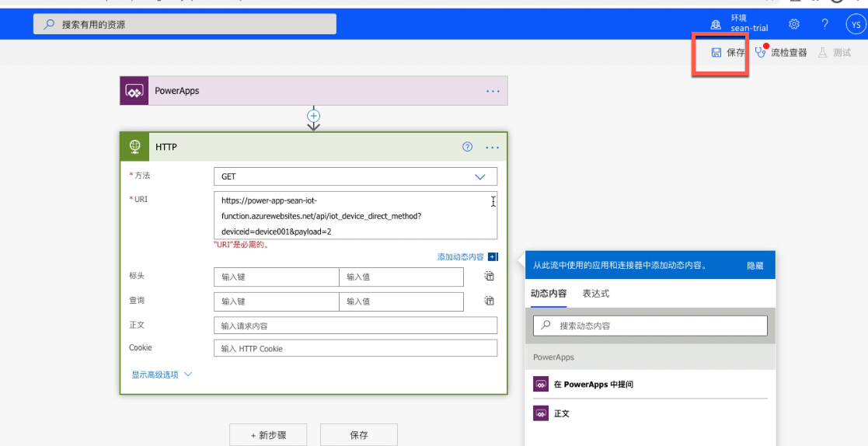Viewport: 868px width, 446px height.
Task: Click the Cookie input field
Action: [x=355, y=348]
